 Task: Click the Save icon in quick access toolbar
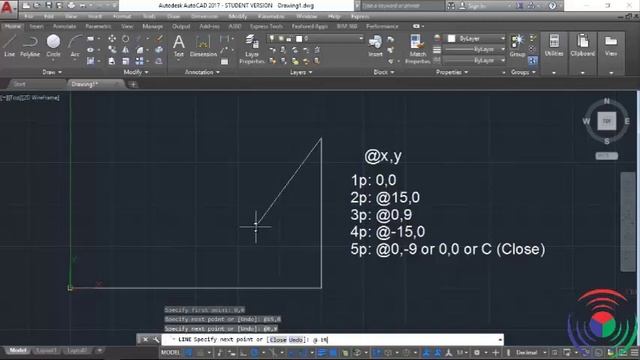(x=49, y=5)
